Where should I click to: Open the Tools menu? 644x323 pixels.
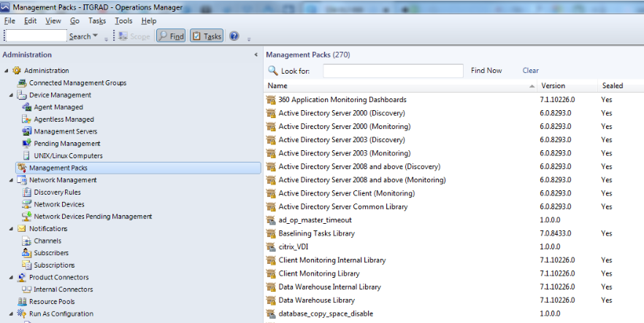click(123, 21)
